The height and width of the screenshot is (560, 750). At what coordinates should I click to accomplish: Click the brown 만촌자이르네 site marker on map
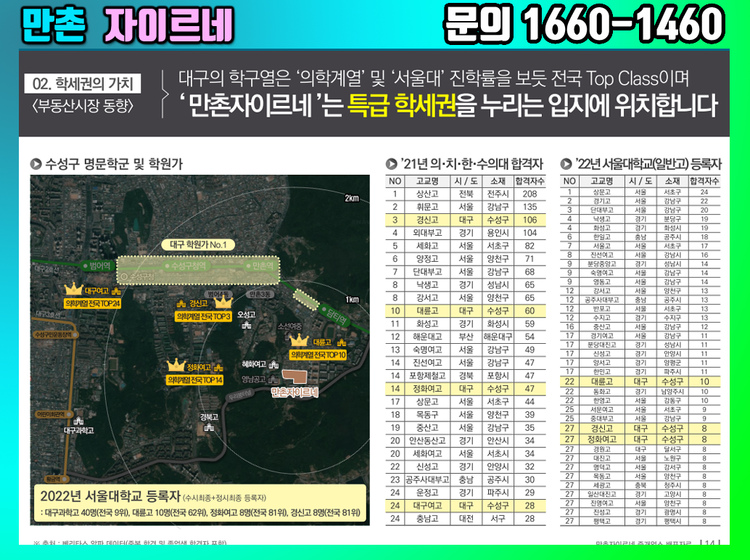296,377
